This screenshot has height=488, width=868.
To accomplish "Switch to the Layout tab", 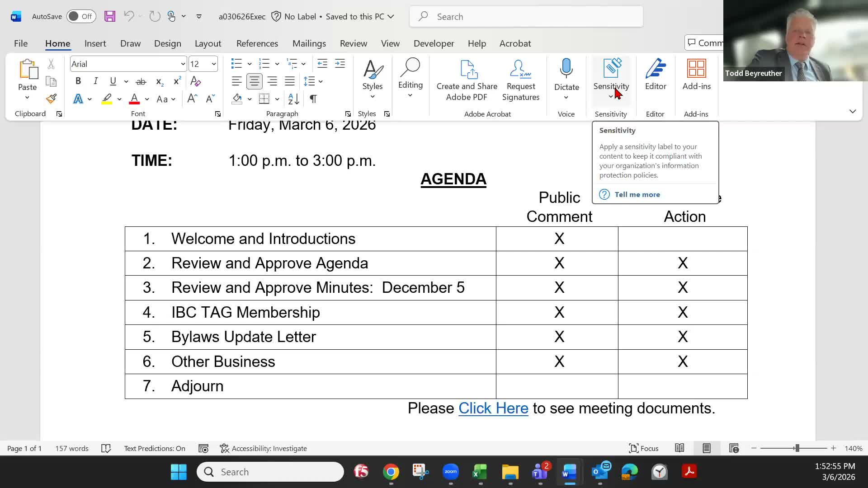I will [208, 43].
